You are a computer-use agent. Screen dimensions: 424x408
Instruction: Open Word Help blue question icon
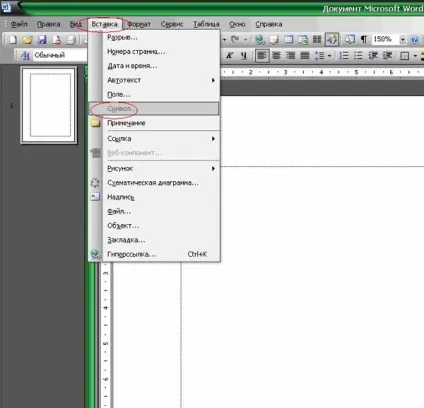(415, 40)
